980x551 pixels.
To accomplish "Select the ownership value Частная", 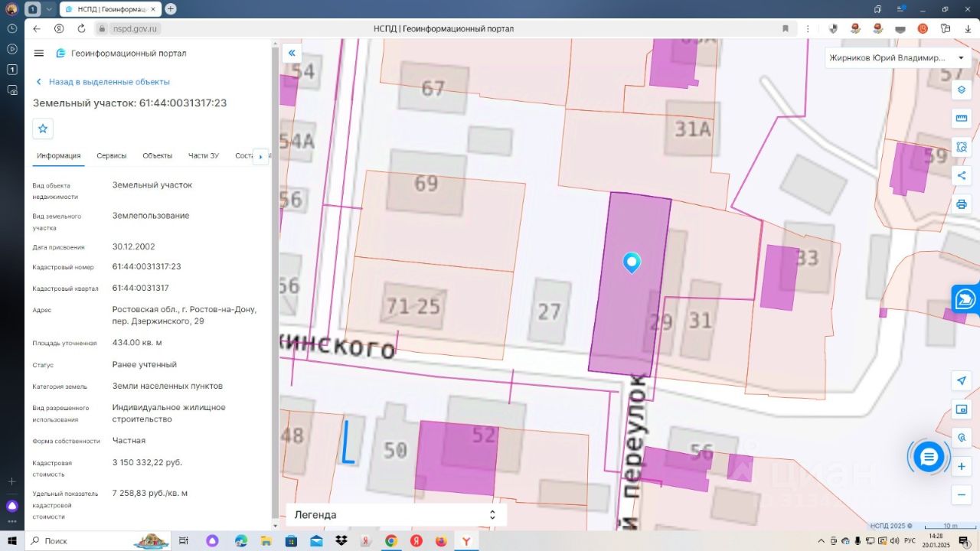I will [x=129, y=441].
